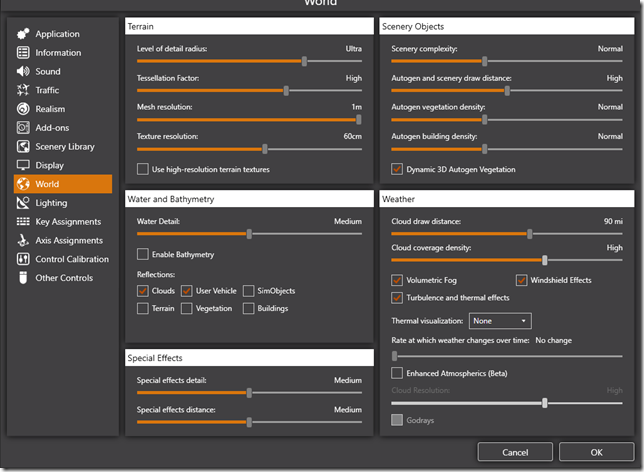Click the Lighting icon in sidebar
The height and width of the screenshot is (472, 644).
pyautogui.click(x=23, y=203)
